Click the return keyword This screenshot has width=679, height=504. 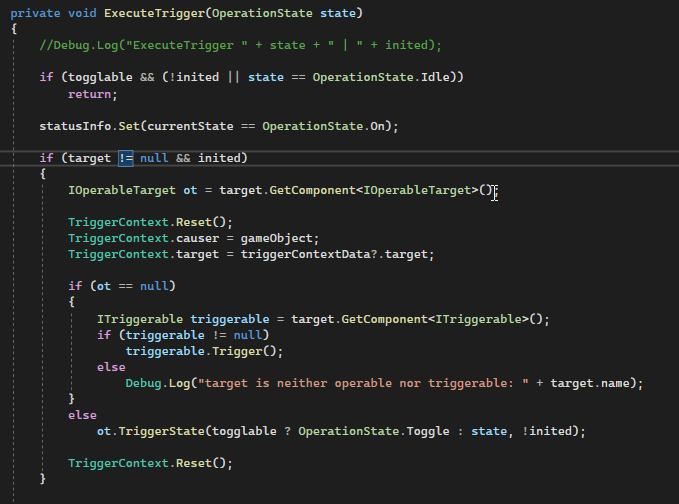(x=92, y=94)
